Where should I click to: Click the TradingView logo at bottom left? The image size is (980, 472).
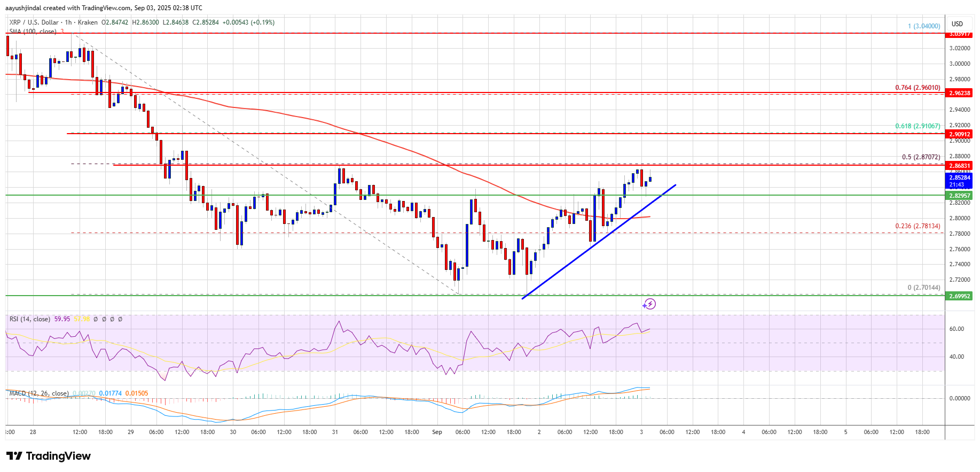(x=49, y=456)
